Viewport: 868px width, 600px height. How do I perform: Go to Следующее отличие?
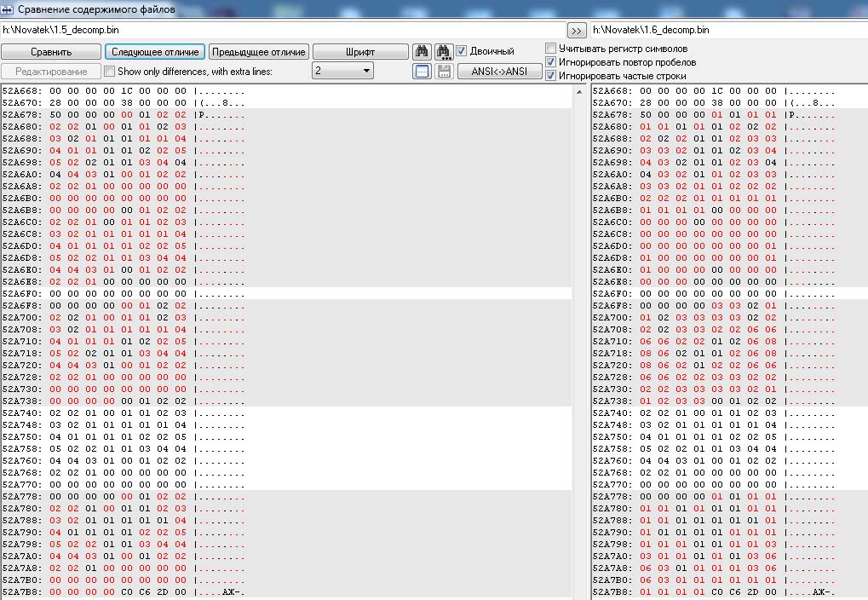click(155, 52)
